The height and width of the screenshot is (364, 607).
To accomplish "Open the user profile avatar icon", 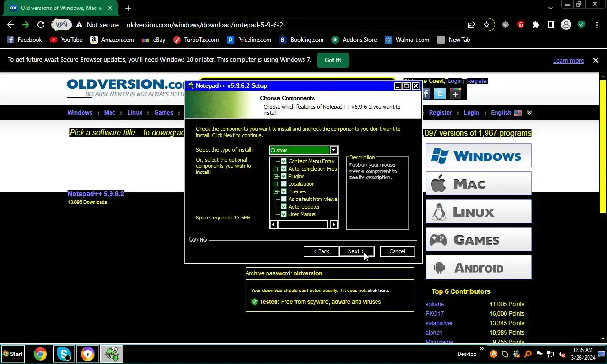I will [566, 25].
